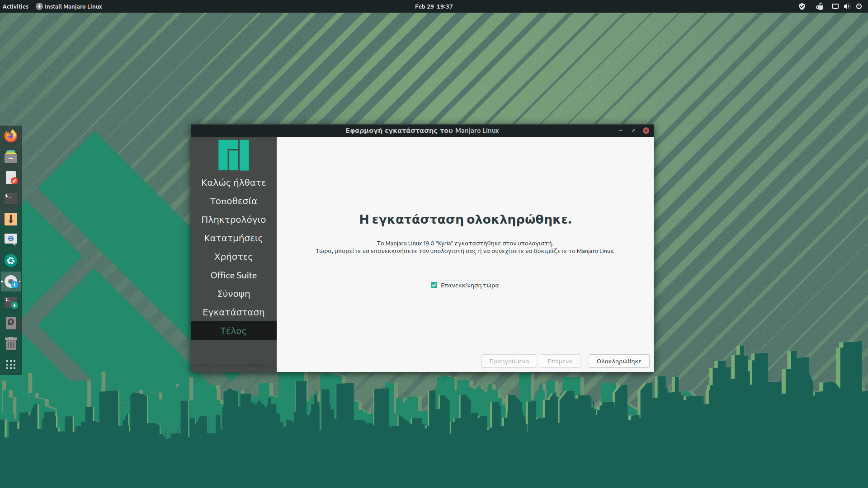Open Firefox from the dock

(x=11, y=136)
